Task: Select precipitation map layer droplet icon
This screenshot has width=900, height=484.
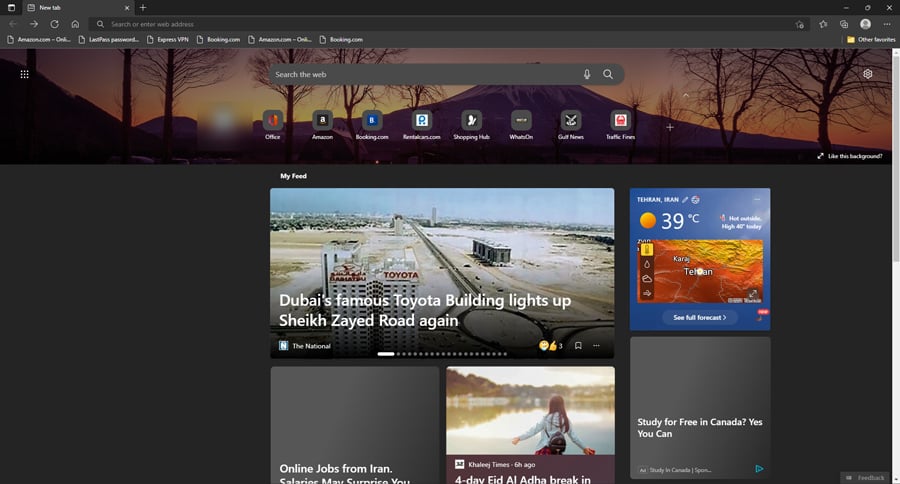Action: [x=647, y=265]
